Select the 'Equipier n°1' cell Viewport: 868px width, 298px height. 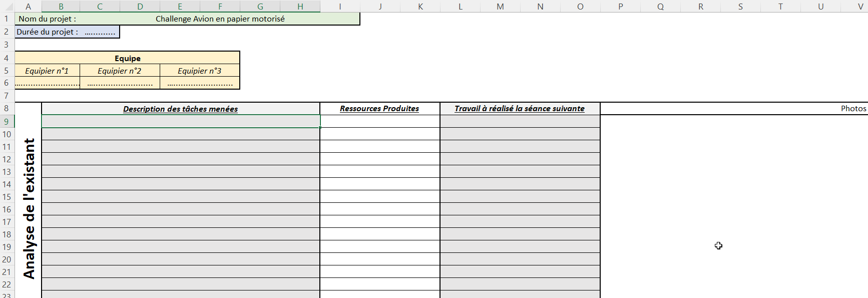pos(47,71)
